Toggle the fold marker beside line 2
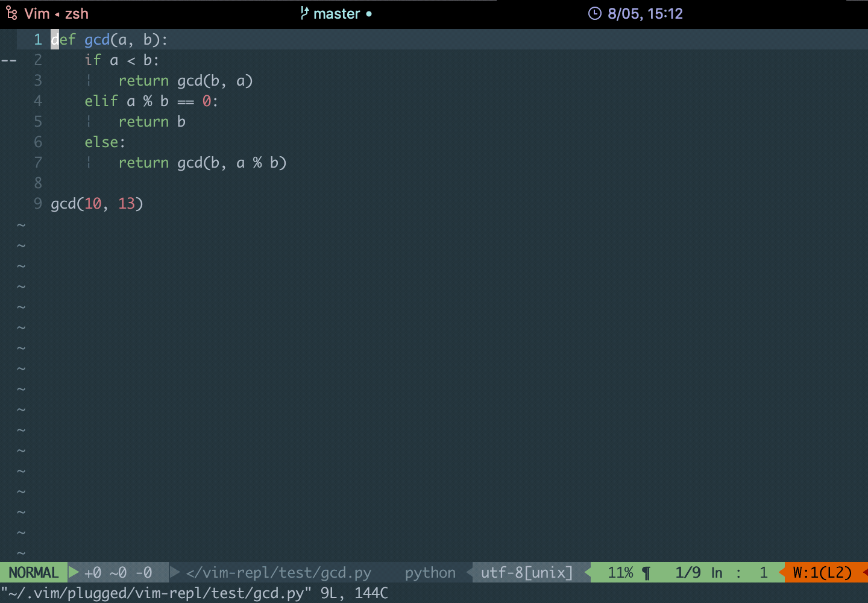 [8, 60]
